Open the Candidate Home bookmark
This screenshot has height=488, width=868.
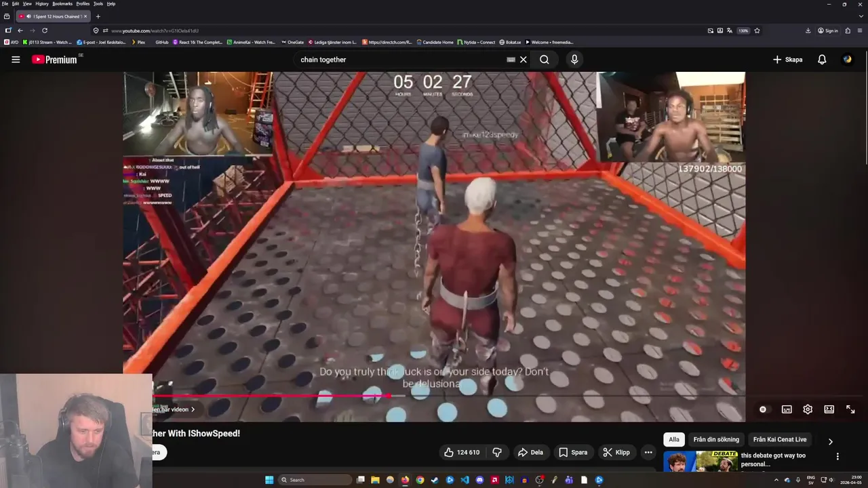coord(435,42)
